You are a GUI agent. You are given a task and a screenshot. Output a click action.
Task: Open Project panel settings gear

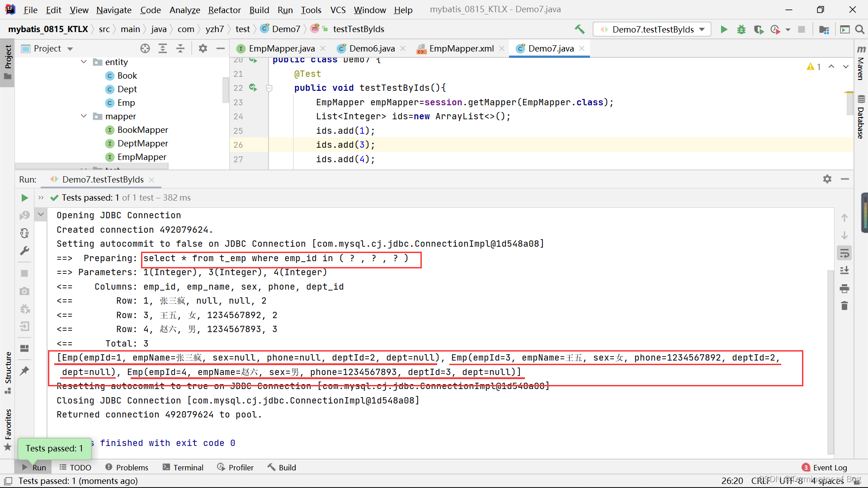click(x=203, y=48)
